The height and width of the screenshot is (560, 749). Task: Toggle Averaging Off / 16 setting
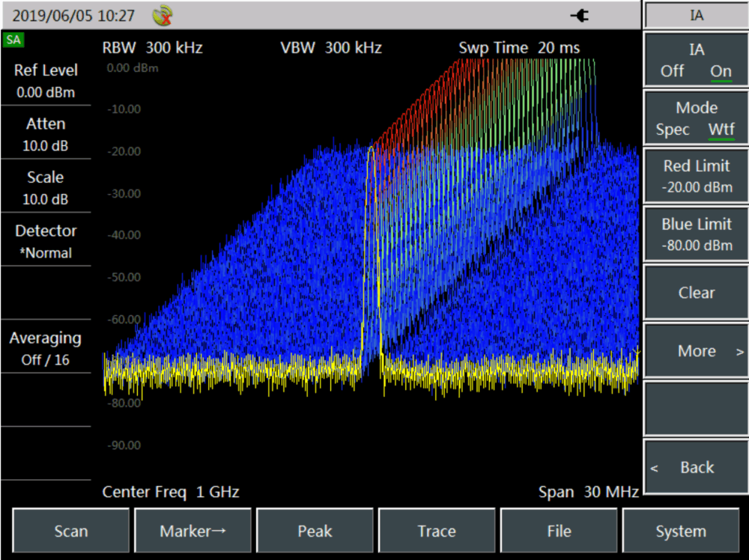[x=46, y=349]
